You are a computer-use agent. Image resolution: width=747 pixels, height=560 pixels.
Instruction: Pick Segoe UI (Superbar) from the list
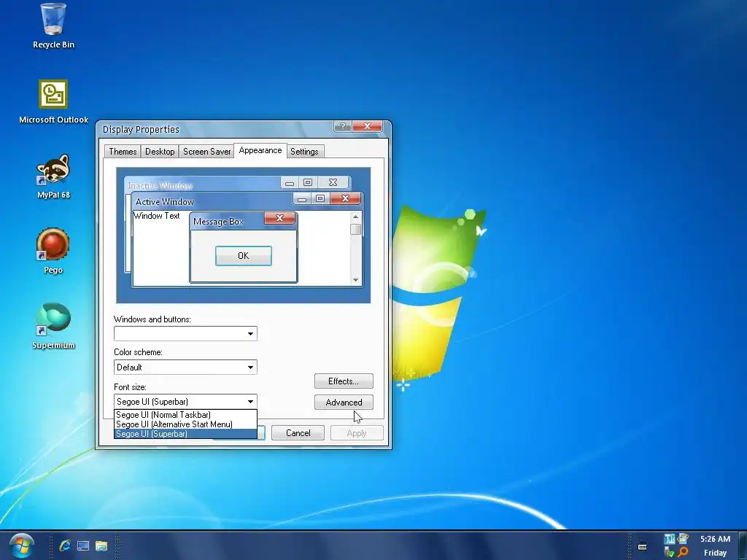tap(185, 434)
